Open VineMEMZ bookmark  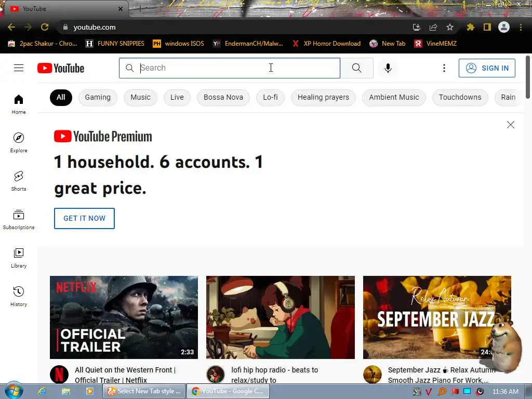pyautogui.click(x=436, y=44)
